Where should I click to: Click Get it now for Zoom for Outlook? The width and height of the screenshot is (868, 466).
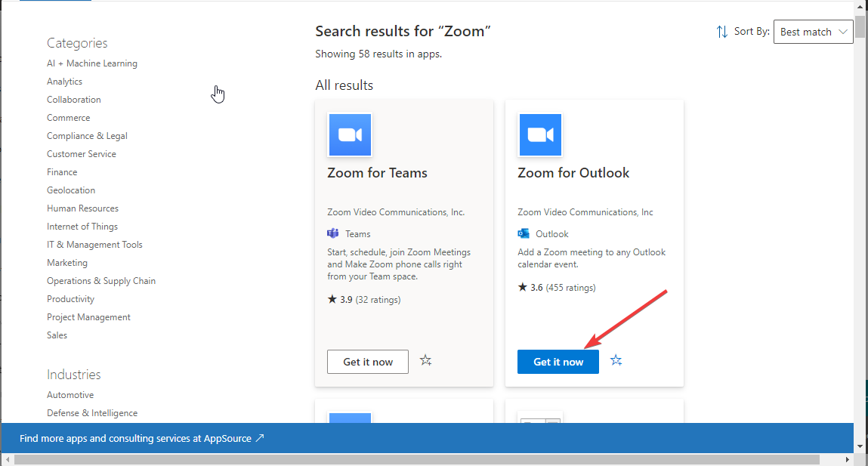(x=558, y=361)
